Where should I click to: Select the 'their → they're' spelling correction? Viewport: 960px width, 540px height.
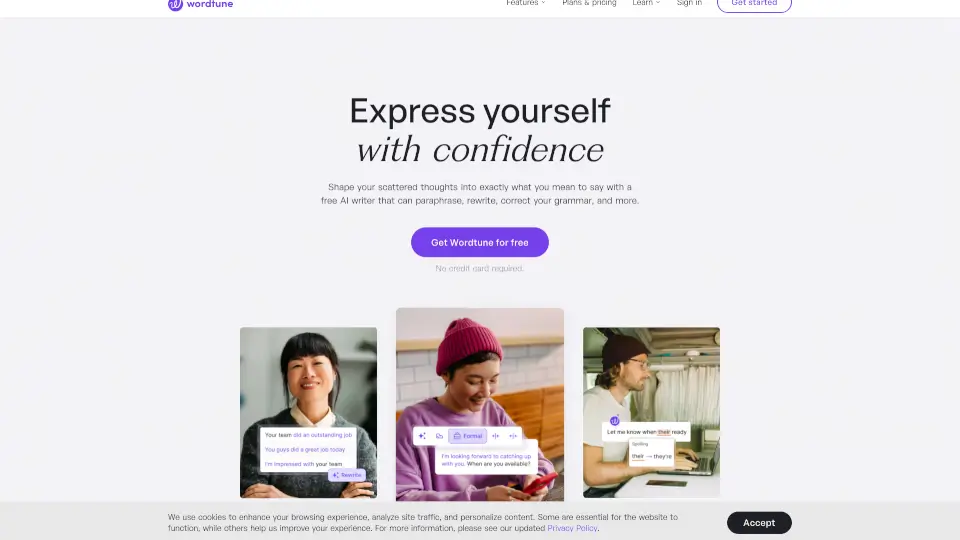[x=651, y=456]
